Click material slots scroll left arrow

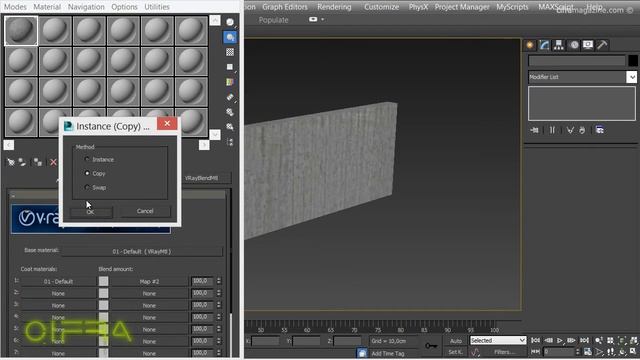[x=9, y=145]
